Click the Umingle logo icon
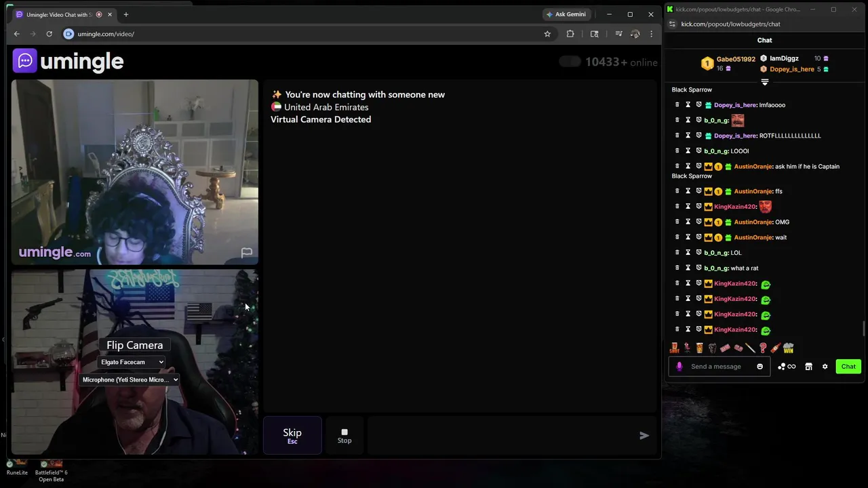868x488 pixels. pyautogui.click(x=25, y=61)
